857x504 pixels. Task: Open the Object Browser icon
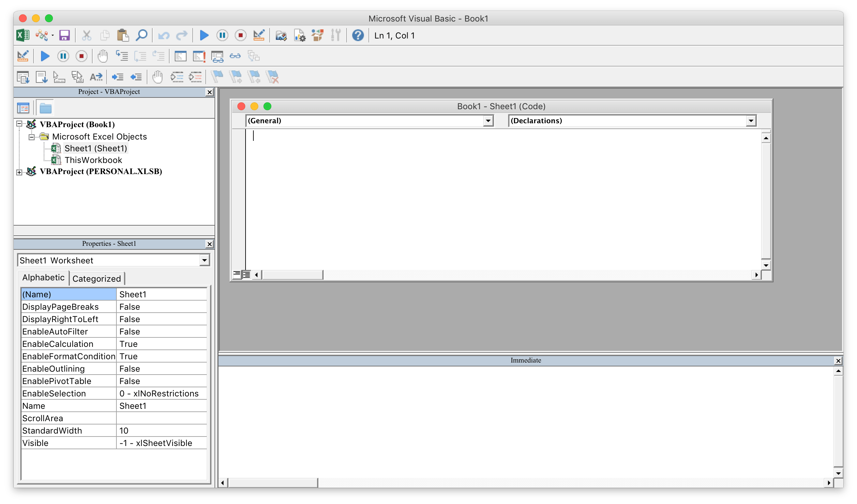317,35
